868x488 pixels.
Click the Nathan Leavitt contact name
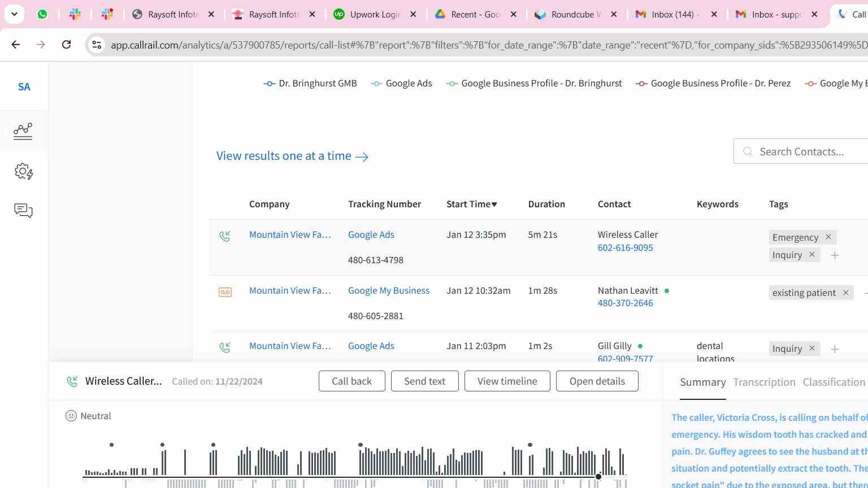[628, 290]
